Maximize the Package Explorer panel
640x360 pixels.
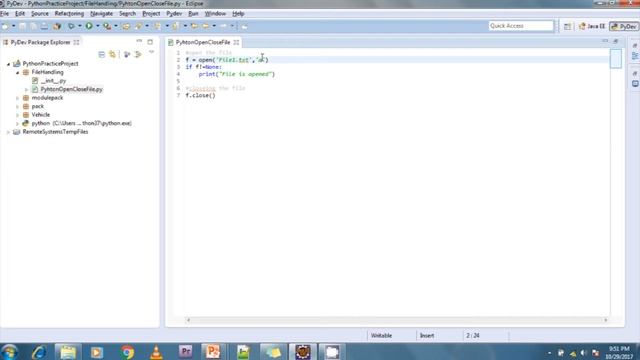(x=150, y=42)
